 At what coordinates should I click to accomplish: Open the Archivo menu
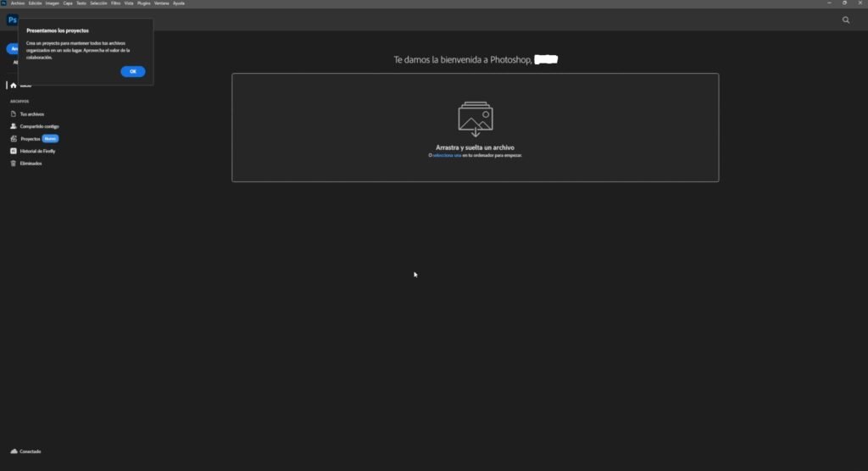click(x=18, y=3)
